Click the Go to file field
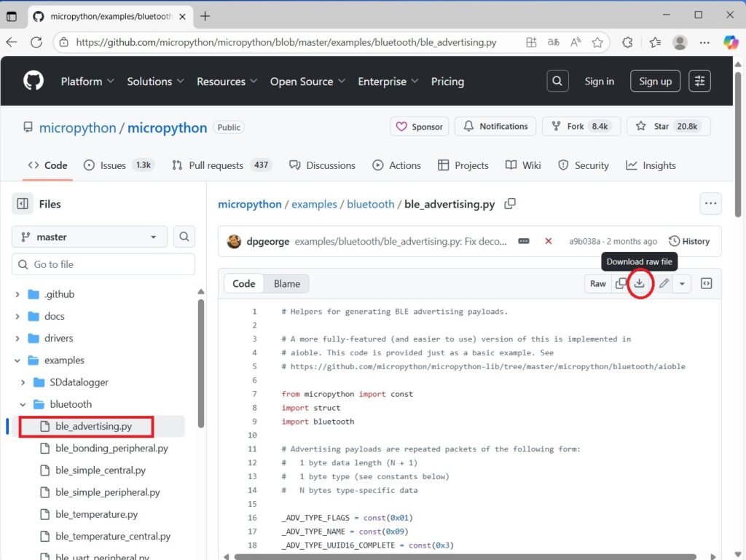 (x=103, y=264)
